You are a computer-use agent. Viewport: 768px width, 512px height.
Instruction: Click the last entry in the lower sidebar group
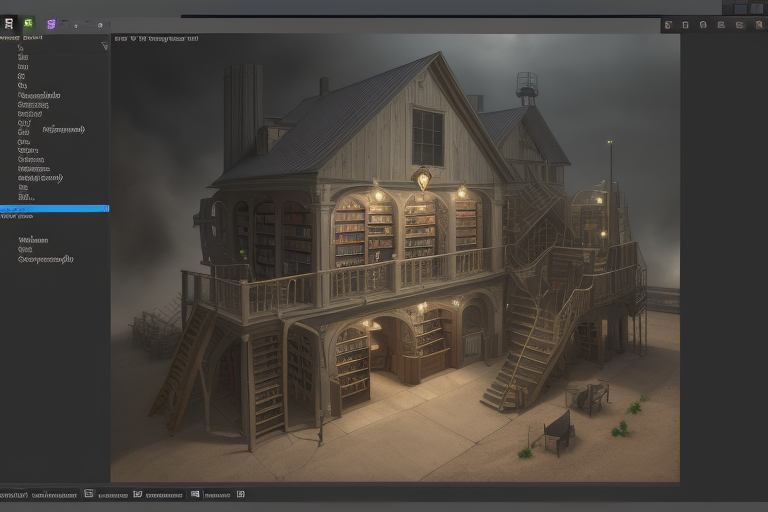pyautogui.click(x=45, y=260)
